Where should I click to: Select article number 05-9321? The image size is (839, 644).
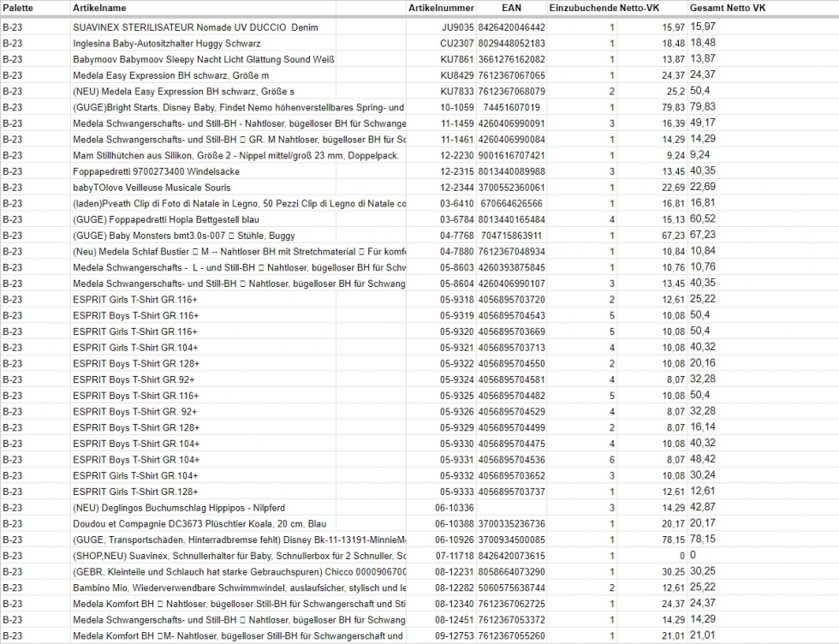(457, 348)
